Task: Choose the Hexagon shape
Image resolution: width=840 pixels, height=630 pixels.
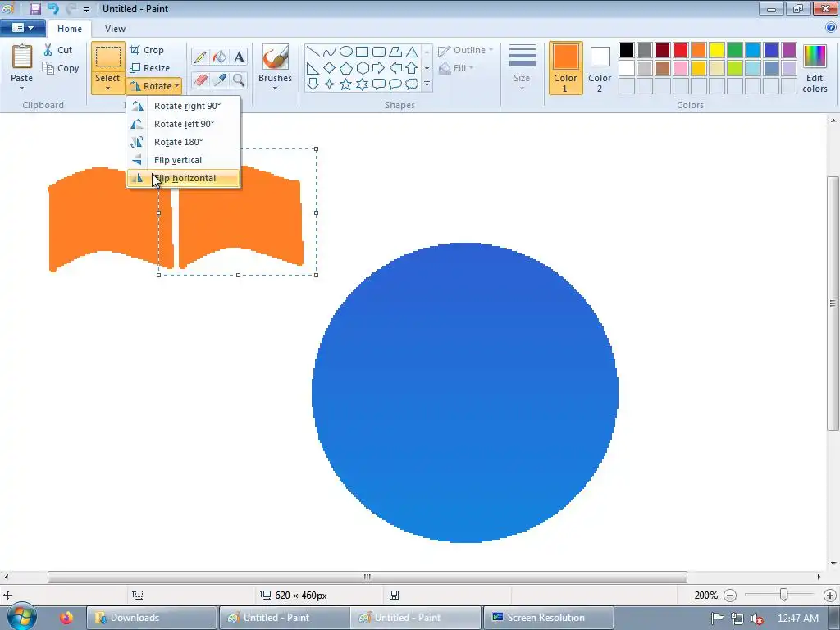Action: 362,68
